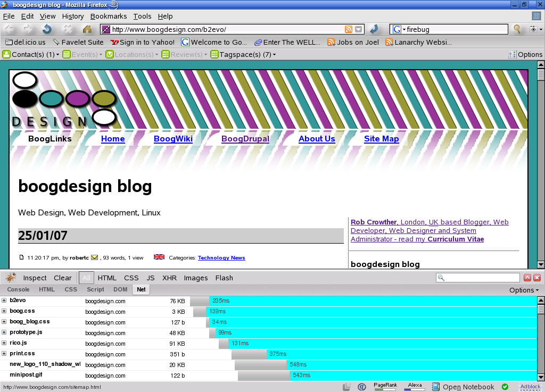Open the Tagspace(s) (7) dropdown
Viewport: 545px width, 392px height.
[x=243, y=54]
